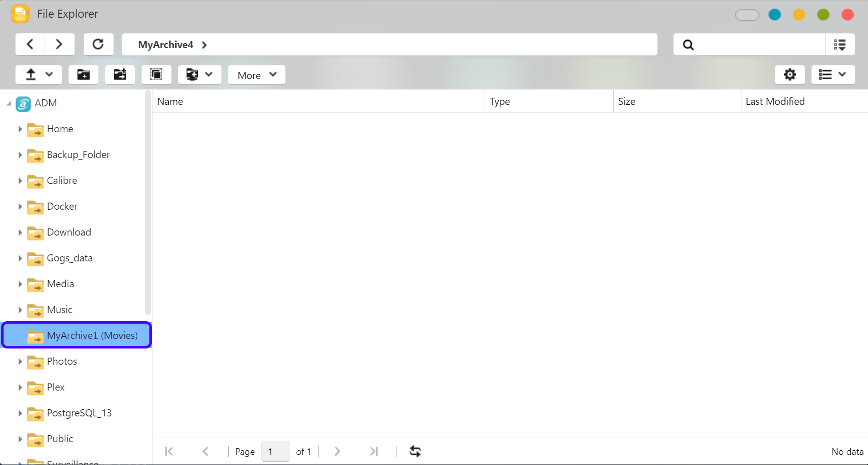Open advanced search options beside search box

pos(840,45)
